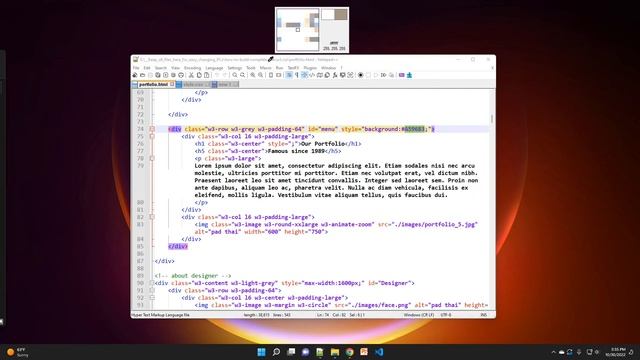Screen dimensions: 640x360
Task: Click the Find magnifier icon
Action: [x=235, y=75]
